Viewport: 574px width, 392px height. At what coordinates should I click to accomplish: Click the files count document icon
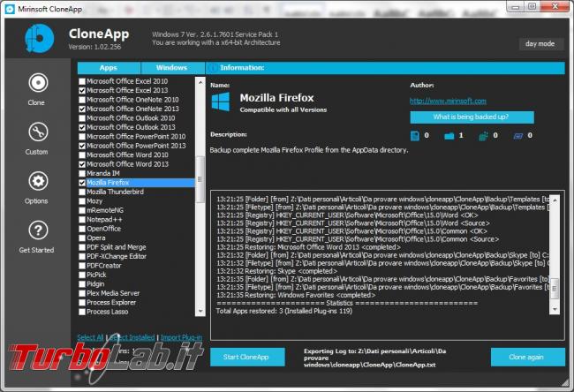(415, 136)
